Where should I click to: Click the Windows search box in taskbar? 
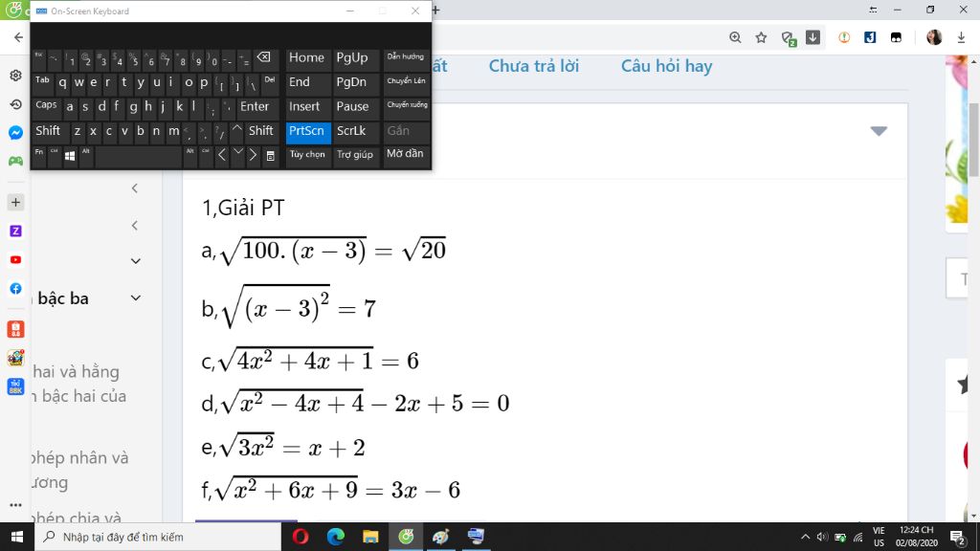[158, 537]
